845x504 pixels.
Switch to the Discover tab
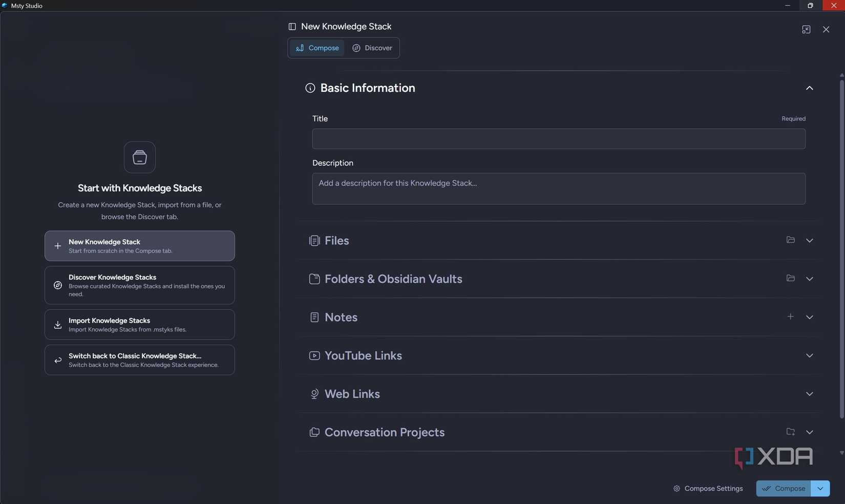[x=372, y=48]
